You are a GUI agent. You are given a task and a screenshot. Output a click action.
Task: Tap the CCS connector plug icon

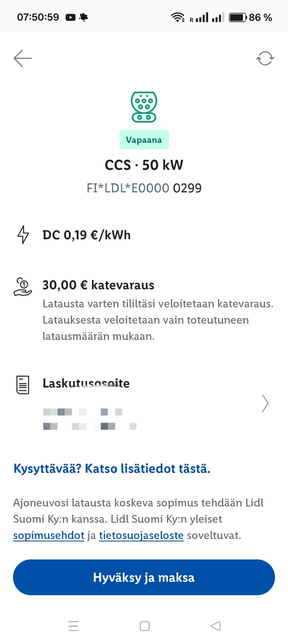tap(144, 107)
